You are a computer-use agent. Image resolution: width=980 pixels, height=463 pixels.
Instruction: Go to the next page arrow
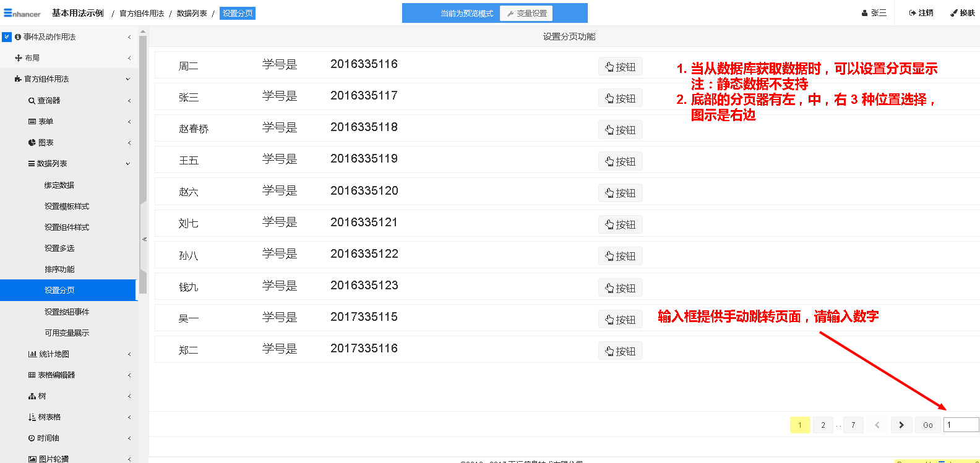click(x=901, y=425)
